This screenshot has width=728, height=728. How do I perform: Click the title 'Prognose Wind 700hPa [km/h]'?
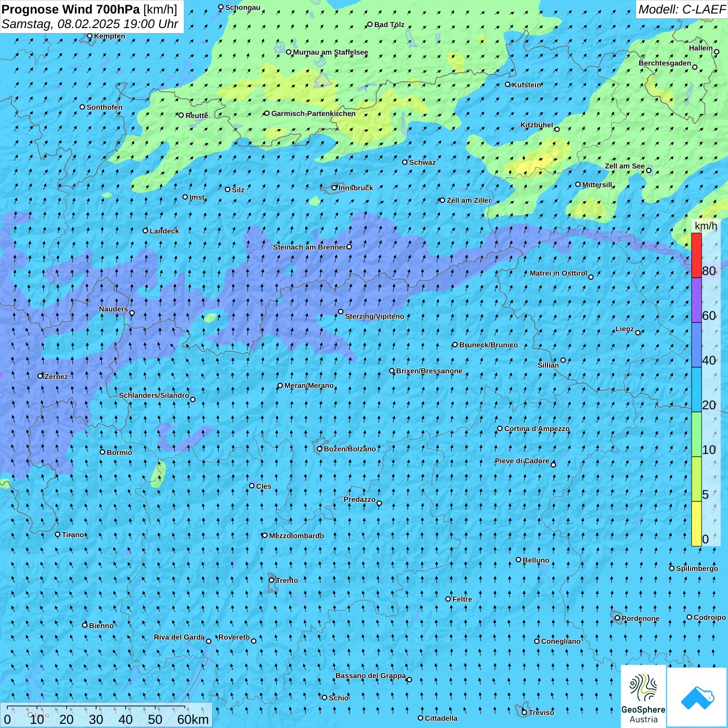point(89,9)
